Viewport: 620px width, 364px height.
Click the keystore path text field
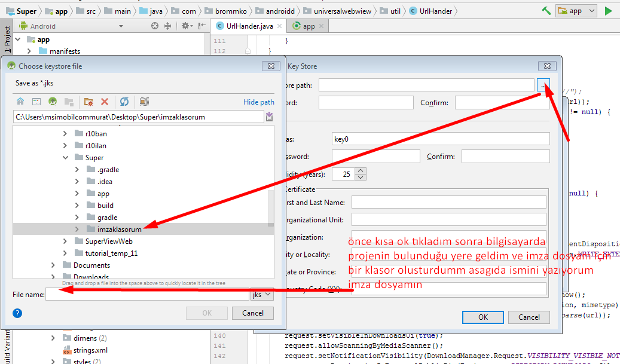pos(138,117)
